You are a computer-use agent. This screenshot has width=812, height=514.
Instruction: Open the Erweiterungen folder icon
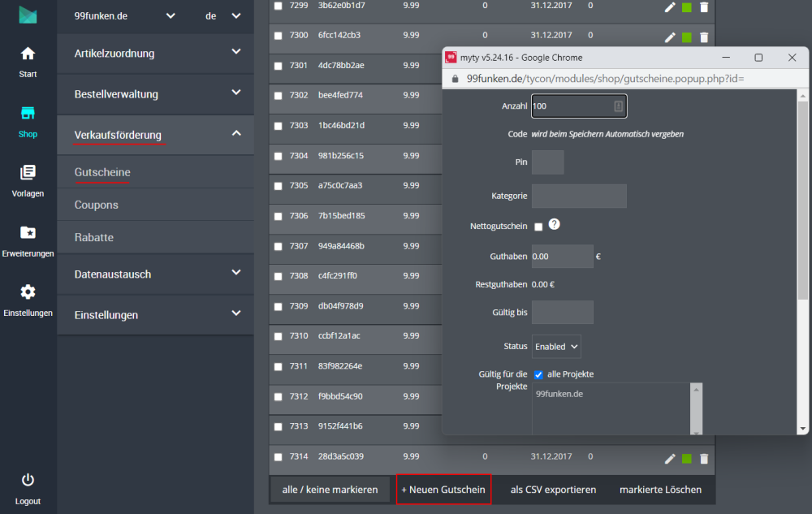click(28, 233)
